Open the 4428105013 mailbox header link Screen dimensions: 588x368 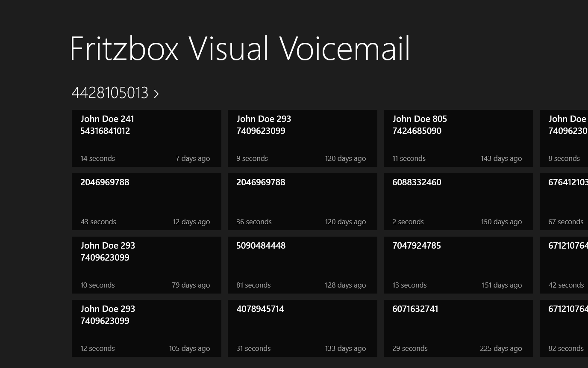(110, 93)
